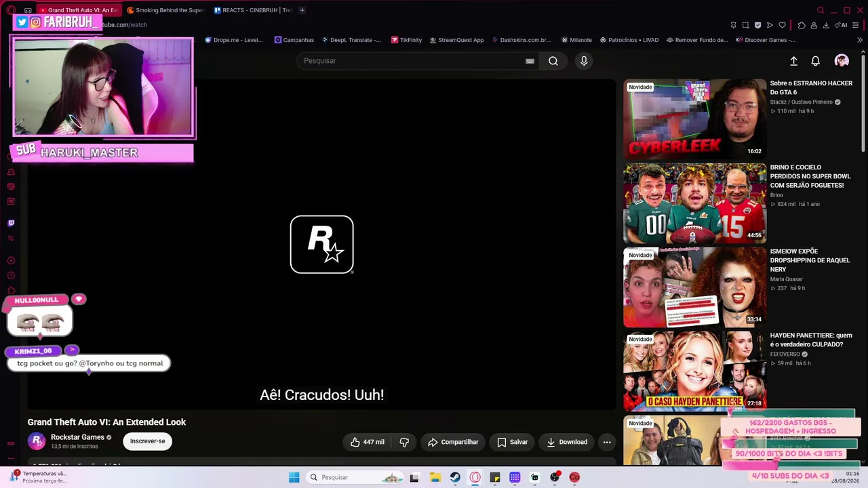868x488 pixels.
Task: Open the ISMEIOW EXPÕE DROPSHIPPING thumbnail
Action: 694,287
